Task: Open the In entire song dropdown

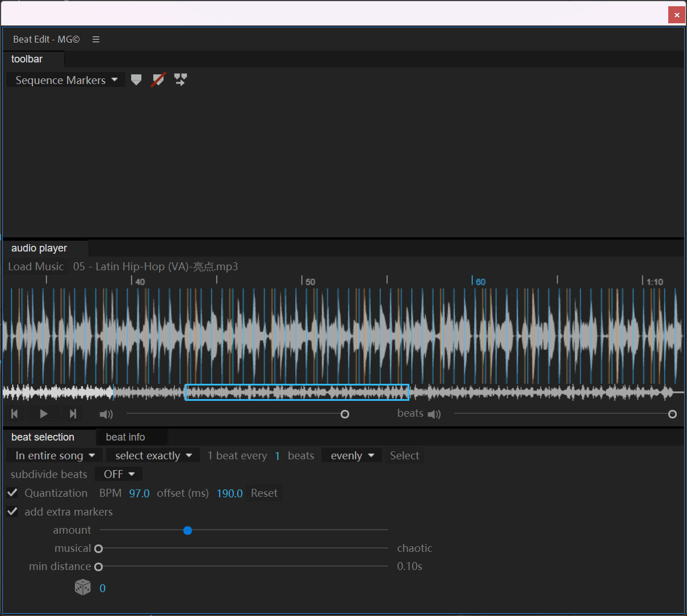Action: pyautogui.click(x=55, y=455)
